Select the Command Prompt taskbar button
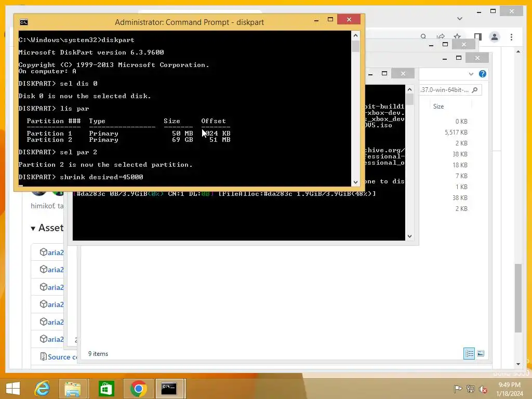The image size is (532, 399). 169,389
